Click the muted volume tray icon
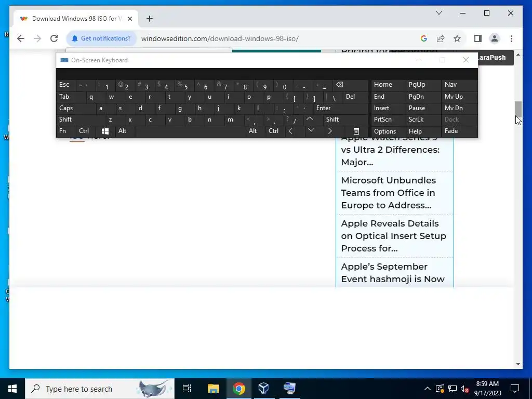Screen dimensions: 532x399 coord(464,389)
